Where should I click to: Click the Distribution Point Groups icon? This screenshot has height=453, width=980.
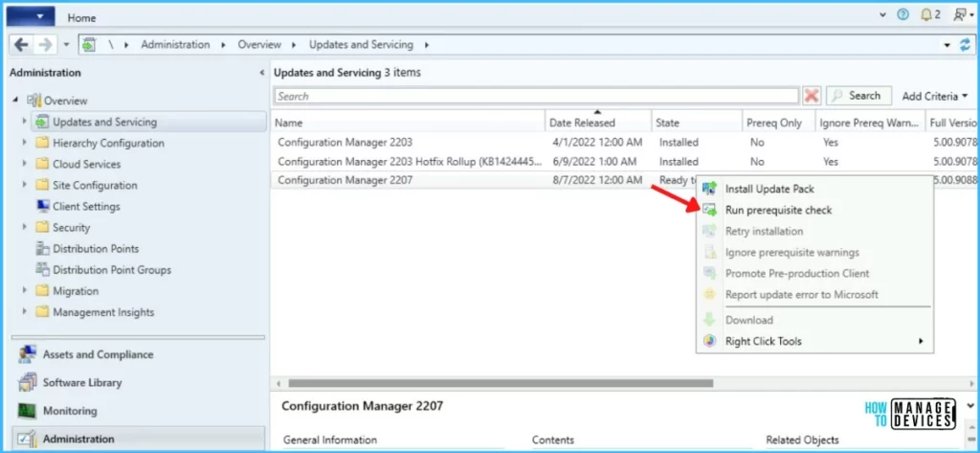[x=42, y=270]
